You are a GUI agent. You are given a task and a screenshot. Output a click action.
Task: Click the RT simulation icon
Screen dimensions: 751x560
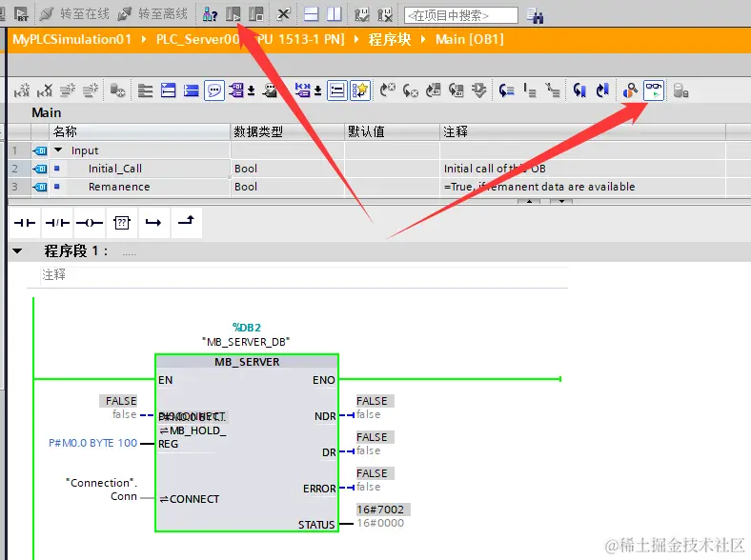pos(21,14)
